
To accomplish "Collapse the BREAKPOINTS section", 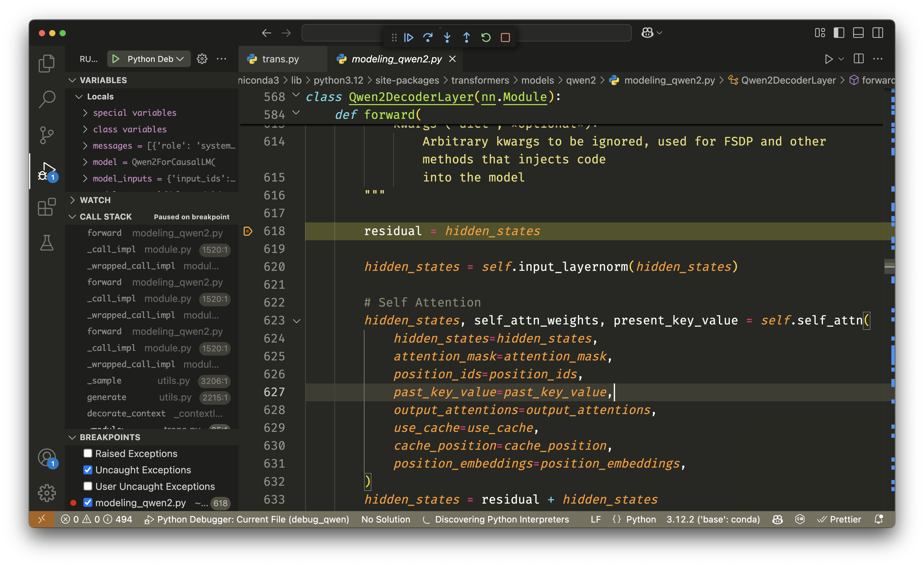I will pyautogui.click(x=72, y=437).
